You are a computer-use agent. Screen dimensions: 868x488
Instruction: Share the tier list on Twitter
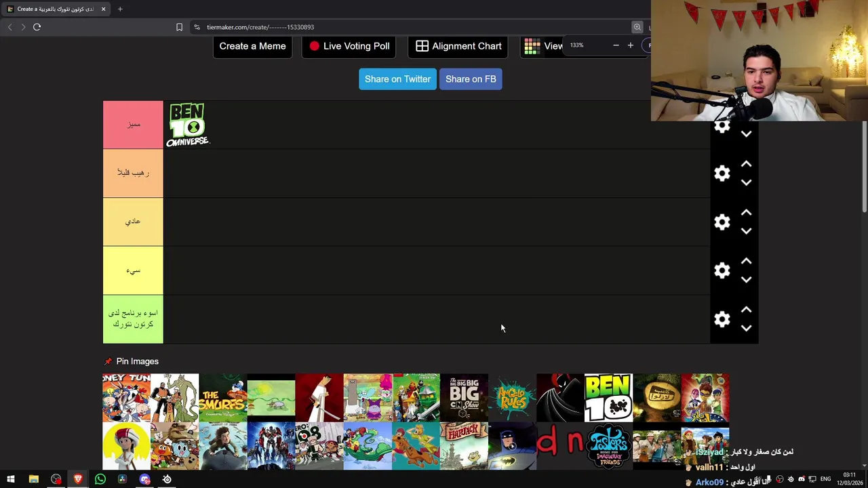tap(397, 79)
